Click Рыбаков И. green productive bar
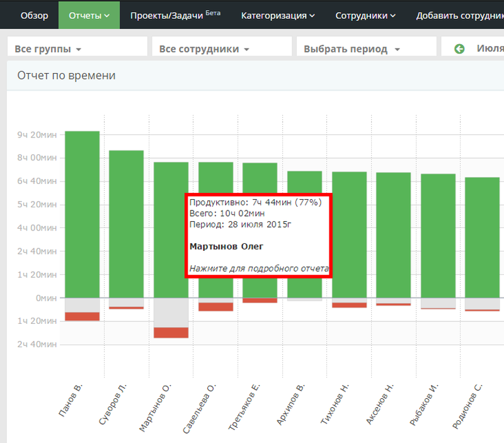The height and width of the screenshot is (443, 504). pos(438,236)
